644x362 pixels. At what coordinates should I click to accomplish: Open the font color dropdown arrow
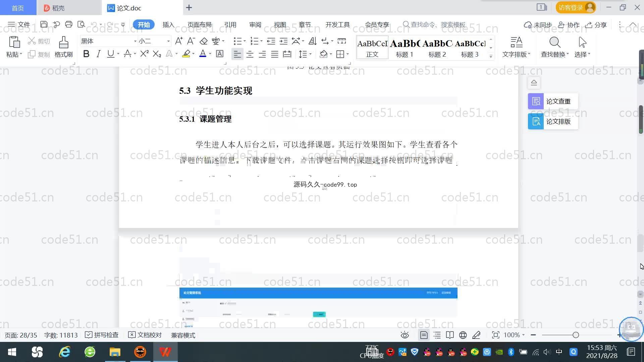click(210, 54)
